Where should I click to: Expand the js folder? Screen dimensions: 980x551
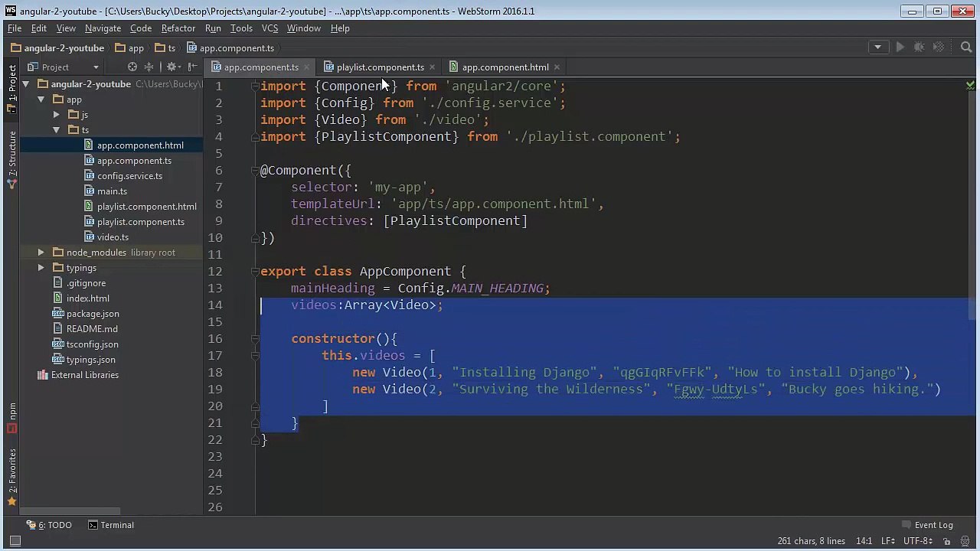click(x=57, y=115)
